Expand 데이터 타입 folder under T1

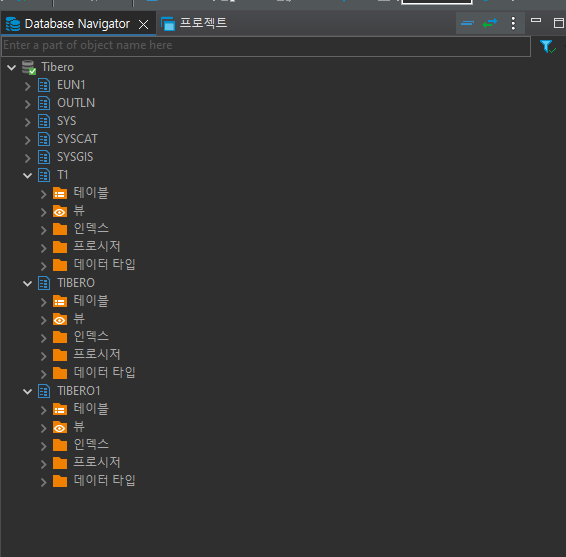tap(43, 266)
